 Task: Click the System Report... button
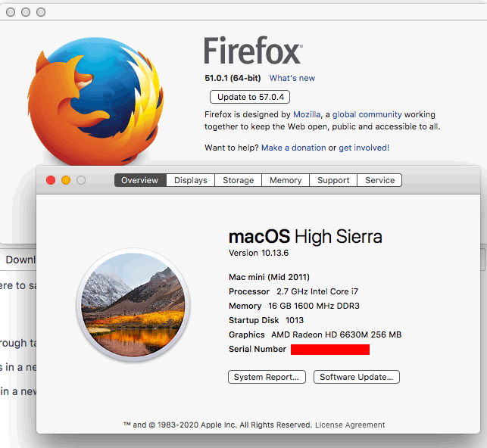pyautogui.click(x=267, y=377)
